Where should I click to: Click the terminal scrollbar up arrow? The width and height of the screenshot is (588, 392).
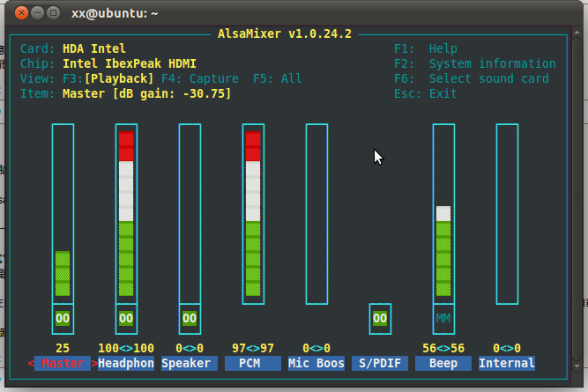coord(577,33)
